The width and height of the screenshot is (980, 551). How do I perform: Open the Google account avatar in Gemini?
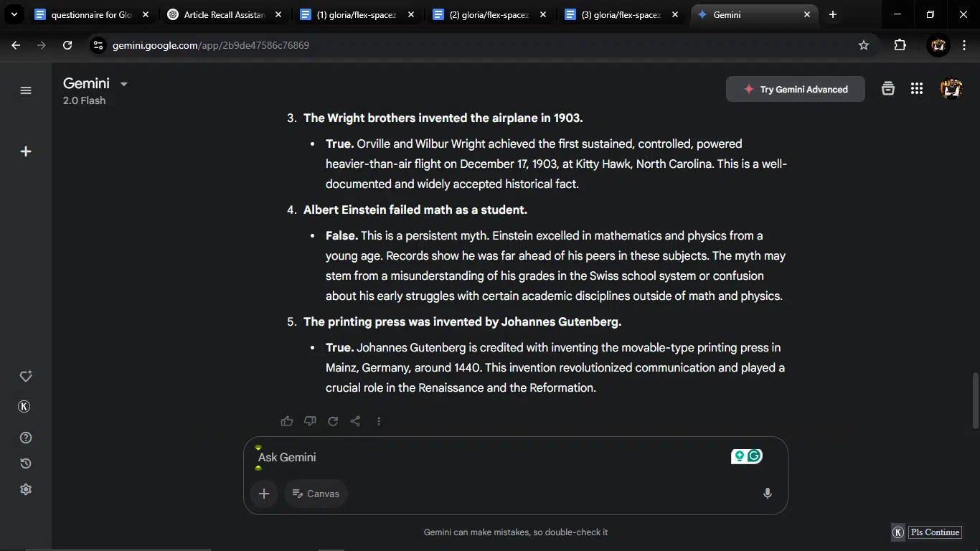[x=951, y=89]
